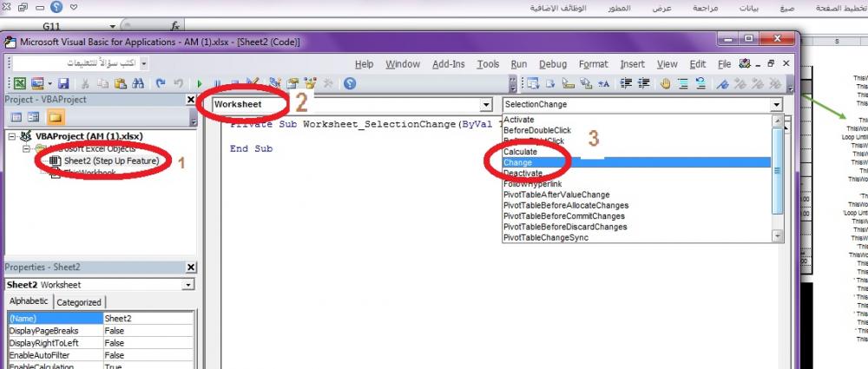Click the Complete Word icon
This screenshot has height=369, width=868.
[603, 83]
